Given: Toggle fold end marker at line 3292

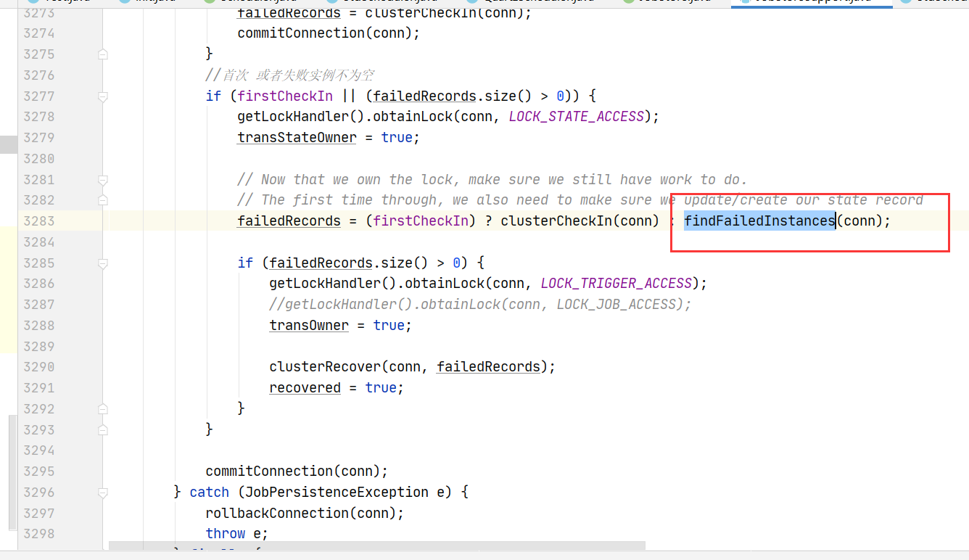Looking at the screenshot, I should pos(103,408).
